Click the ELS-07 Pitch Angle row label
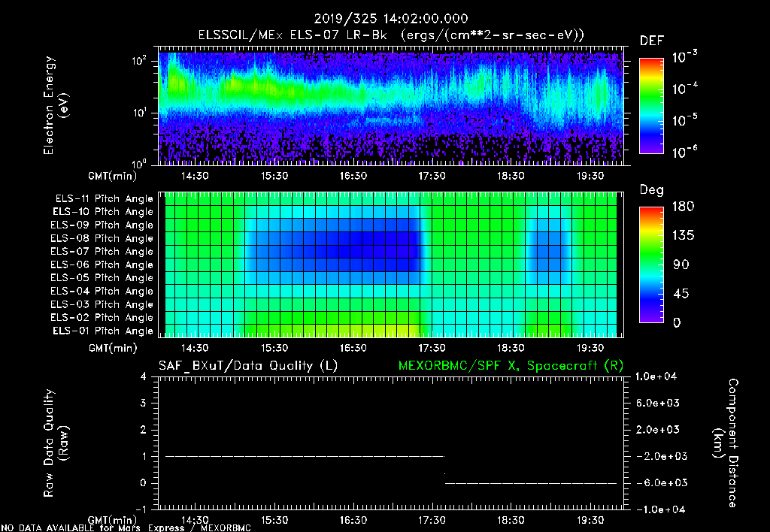770x532 pixels. click(102, 251)
